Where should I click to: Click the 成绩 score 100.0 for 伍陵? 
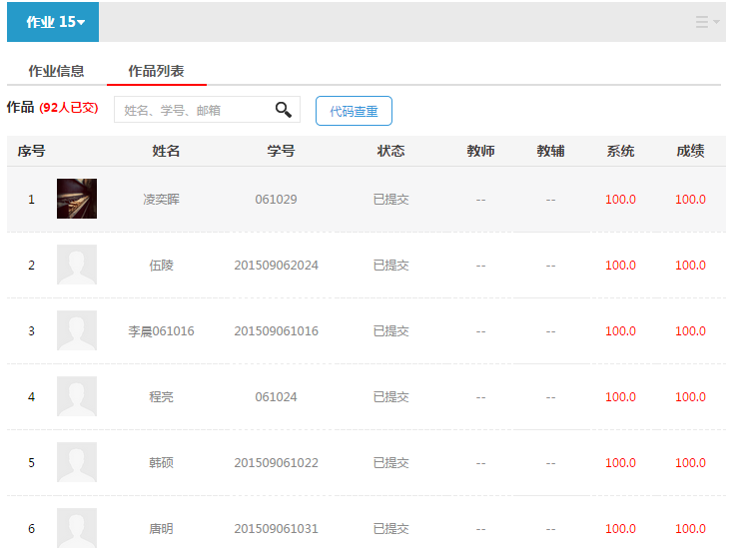coord(690,266)
